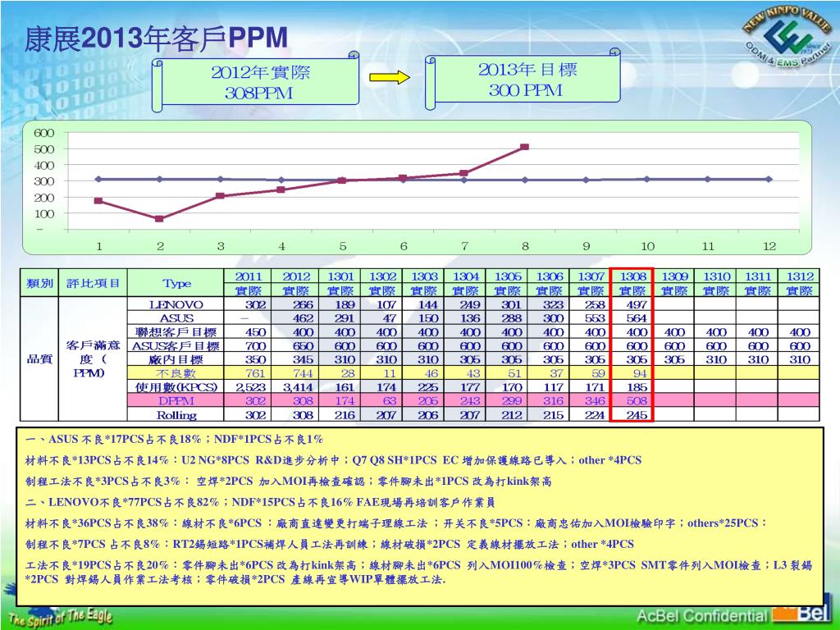Click the x-axis label 11 on the chart
The width and height of the screenshot is (840, 630).
[708, 246]
